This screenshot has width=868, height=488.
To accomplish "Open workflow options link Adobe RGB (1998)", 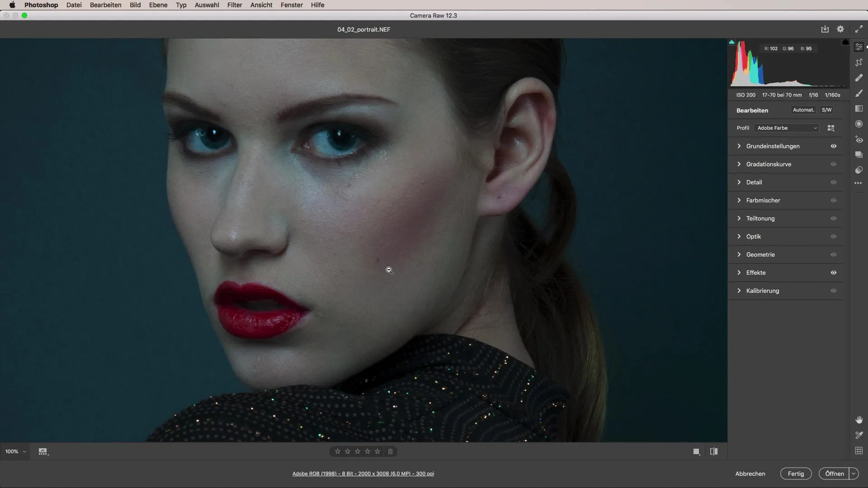I will coord(363,474).
